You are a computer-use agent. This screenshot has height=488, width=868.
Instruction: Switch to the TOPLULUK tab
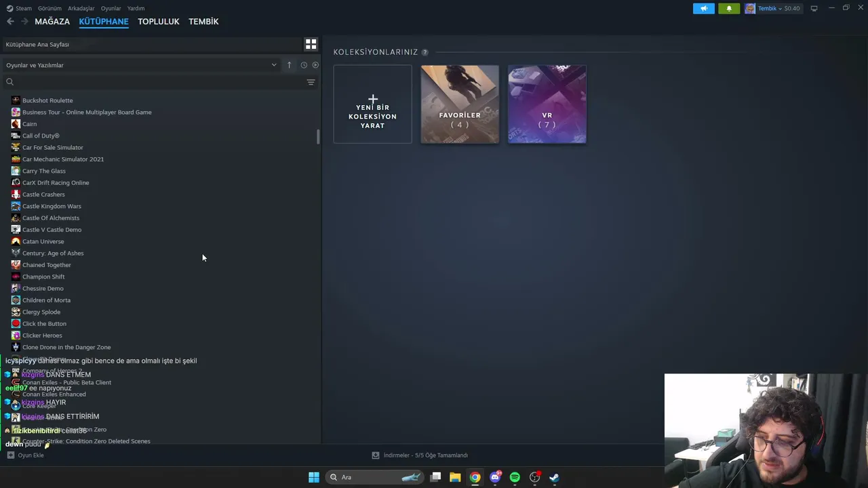(159, 22)
